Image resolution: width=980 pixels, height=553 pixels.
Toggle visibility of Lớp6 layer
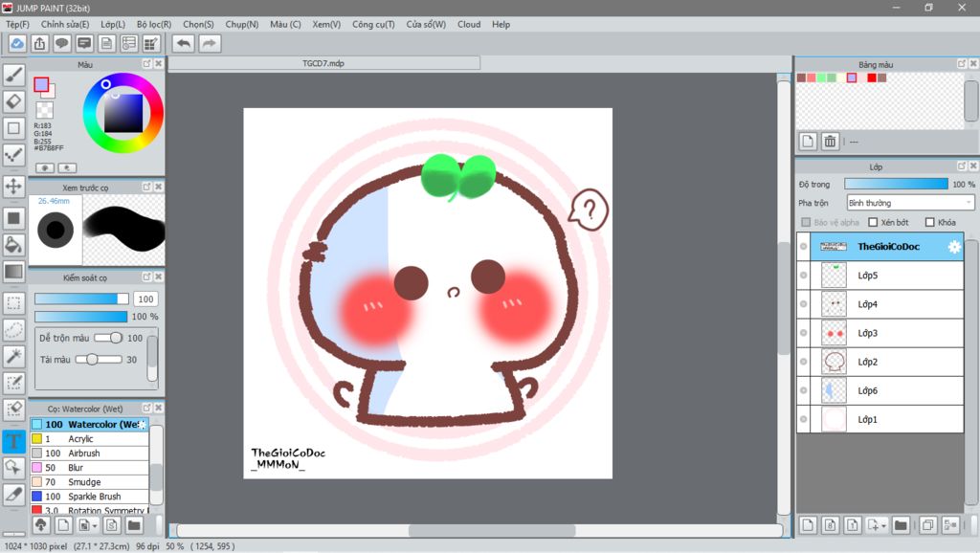click(804, 390)
